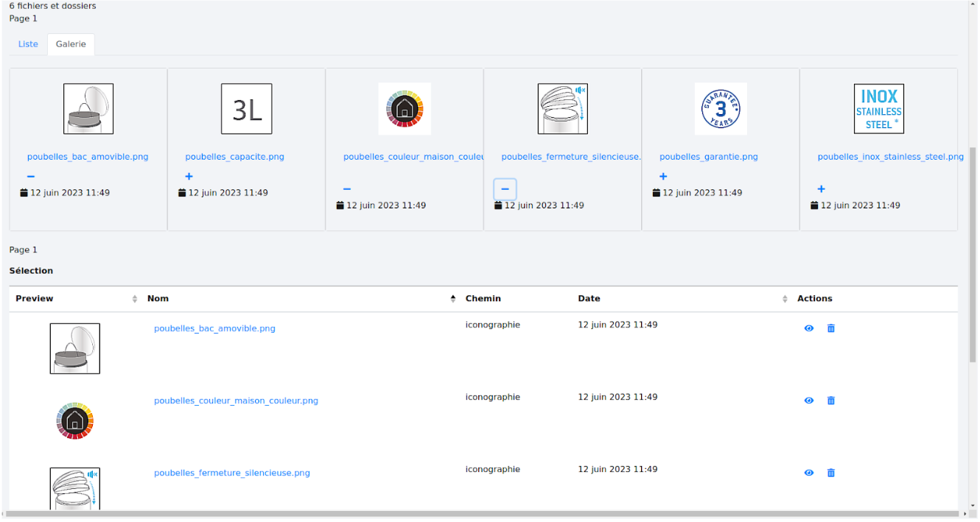Open the poubelles_capacite.png link in the gallery
The image size is (980, 522).
pyautogui.click(x=234, y=157)
